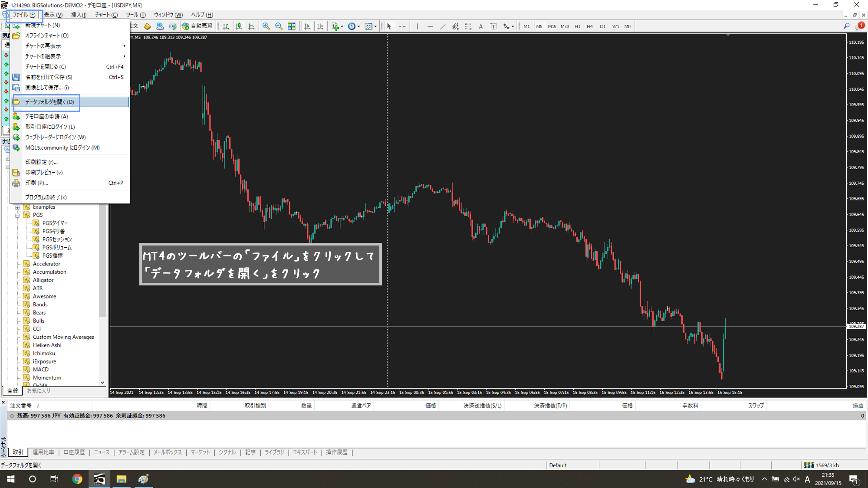Select the trendline drawing tool
Image resolution: width=868 pixels, height=488 pixels.
tap(443, 26)
